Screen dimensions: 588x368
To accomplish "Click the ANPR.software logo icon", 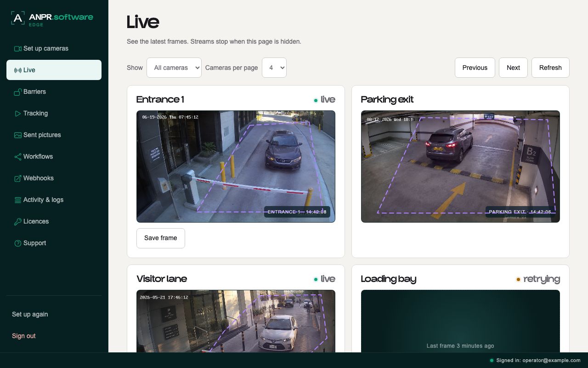I will coord(18,18).
